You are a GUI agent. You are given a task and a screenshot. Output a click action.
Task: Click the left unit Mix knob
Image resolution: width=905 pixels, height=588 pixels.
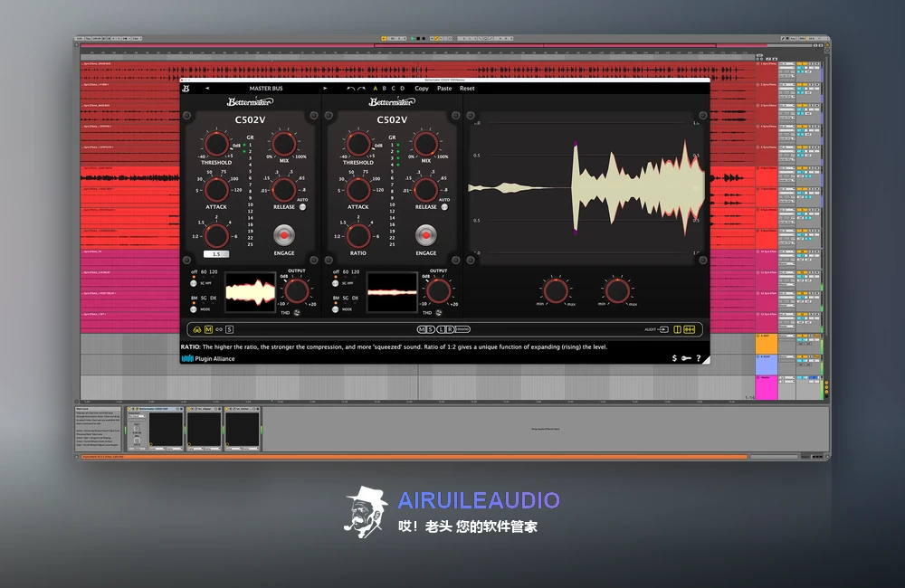pos(284,144)
